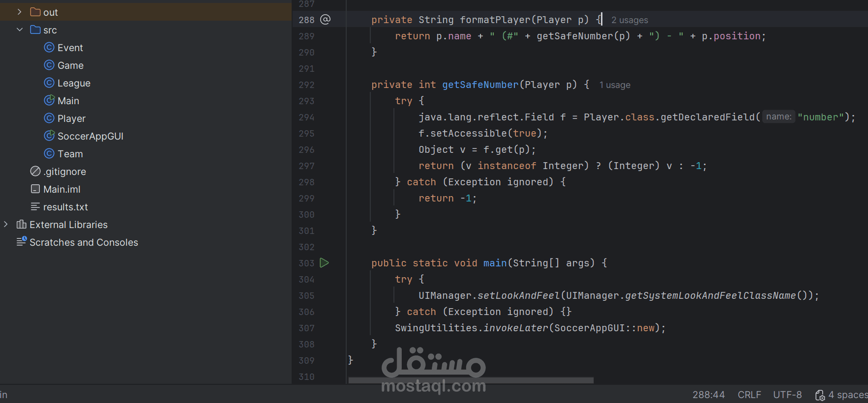Click p.position field reference

coord(731,36)
